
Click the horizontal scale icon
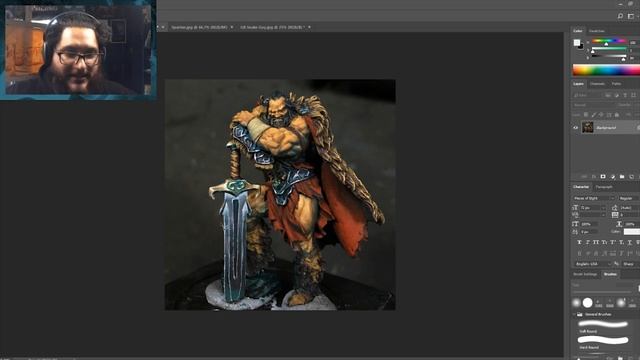619,224
